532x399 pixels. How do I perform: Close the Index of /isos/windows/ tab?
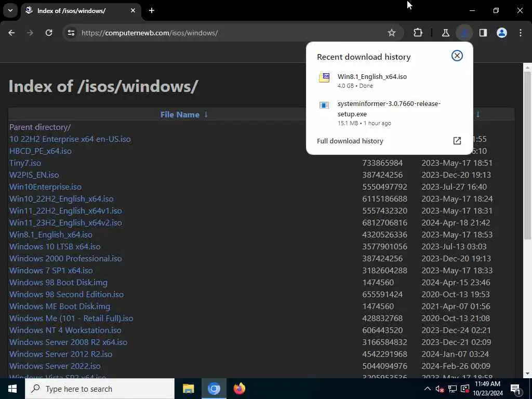click(x=133, y=10)
